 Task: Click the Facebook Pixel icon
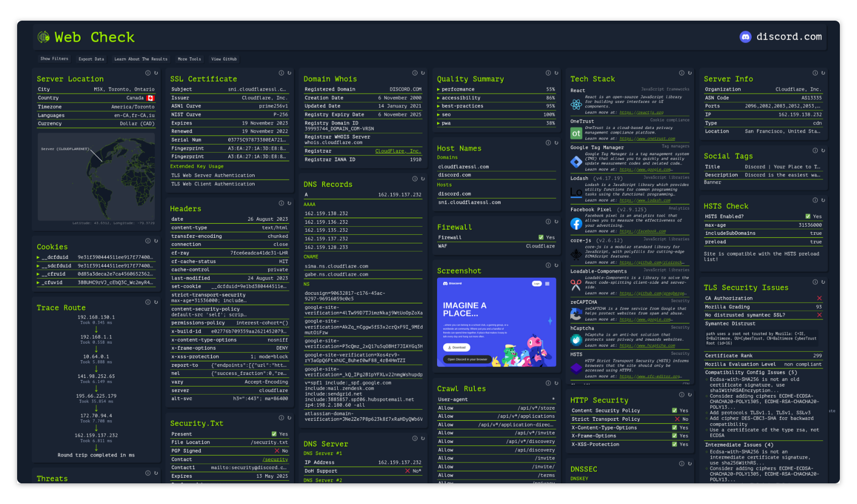coord(576,223)
